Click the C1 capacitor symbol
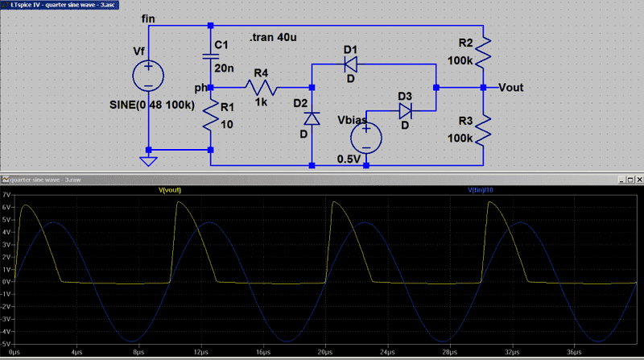Image resolution: width=644 pixels, height=360 pixels. [x=211, y=56]
